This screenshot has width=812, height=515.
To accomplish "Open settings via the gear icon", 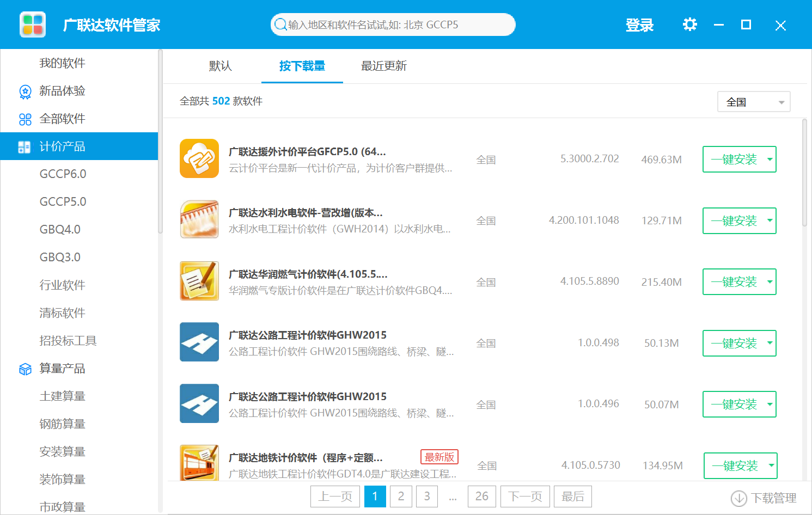I will click(x=689, y=24).
